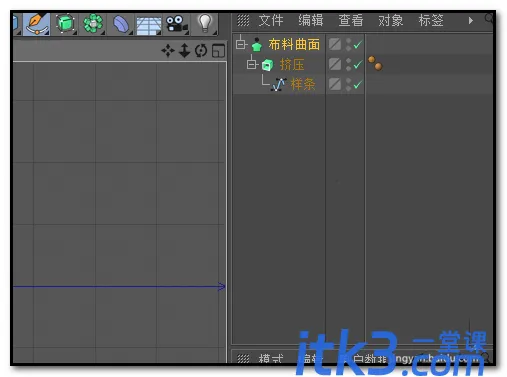Viewport: 507px width, 377px height.
Task: Toggle the green check for 挤压
Action: tap(358, 64)
